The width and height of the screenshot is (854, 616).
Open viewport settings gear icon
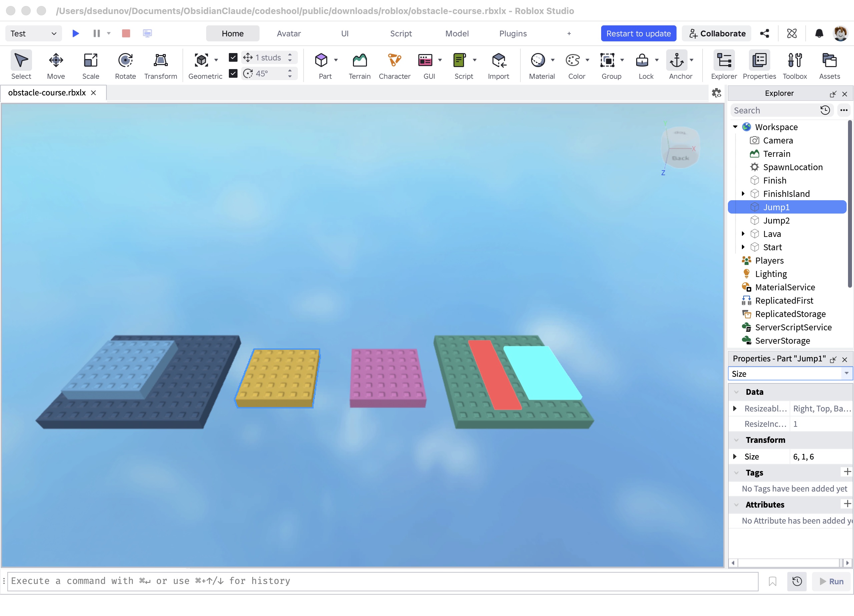[716, 93]
